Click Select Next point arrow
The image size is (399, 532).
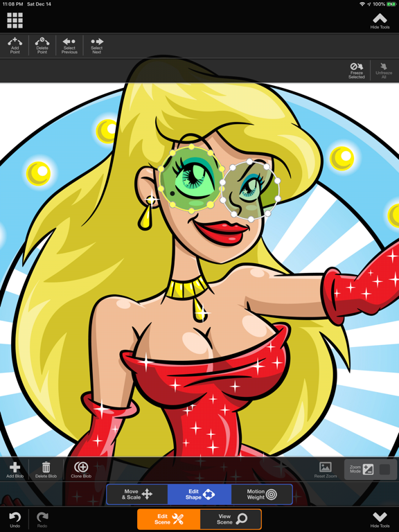(97, 46)
